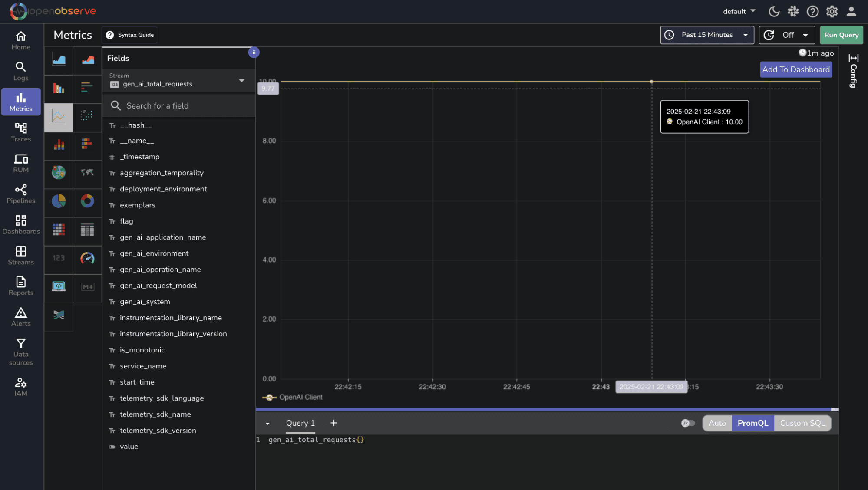
Task: Switch query mode to Auto
Action: (x=717, y=423)
